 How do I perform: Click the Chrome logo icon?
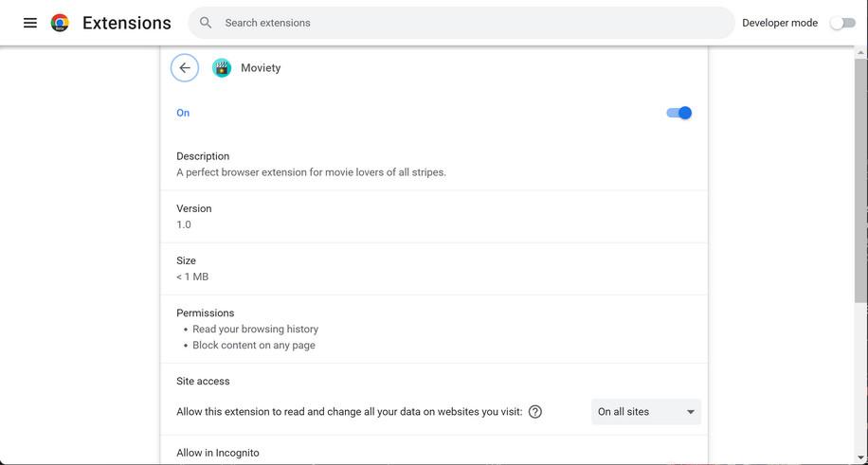tap(60, 23)
